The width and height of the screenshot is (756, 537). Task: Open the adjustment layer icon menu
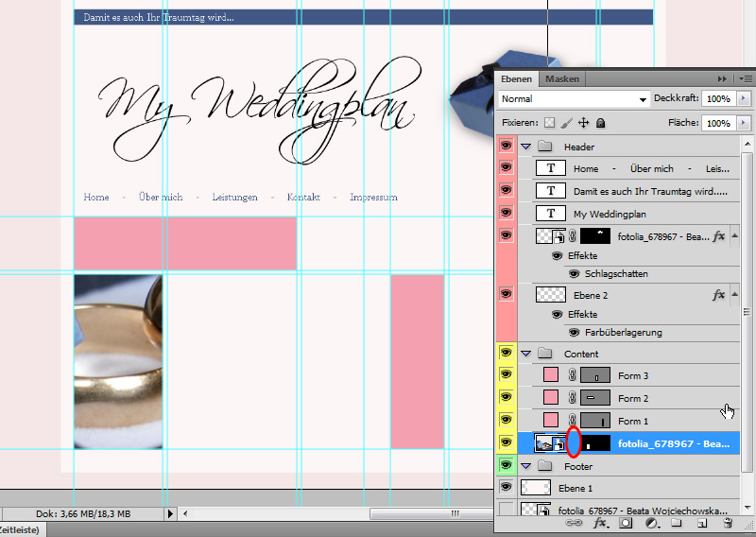(651, 523)
